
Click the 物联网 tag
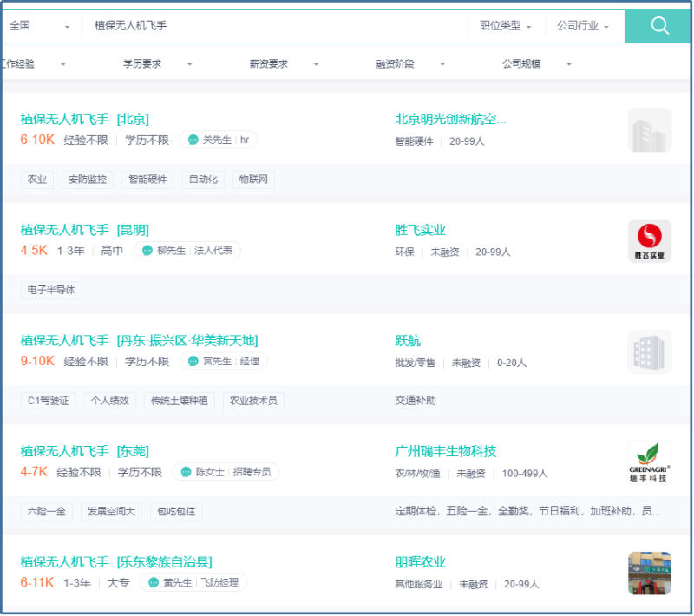pos(253,180)
